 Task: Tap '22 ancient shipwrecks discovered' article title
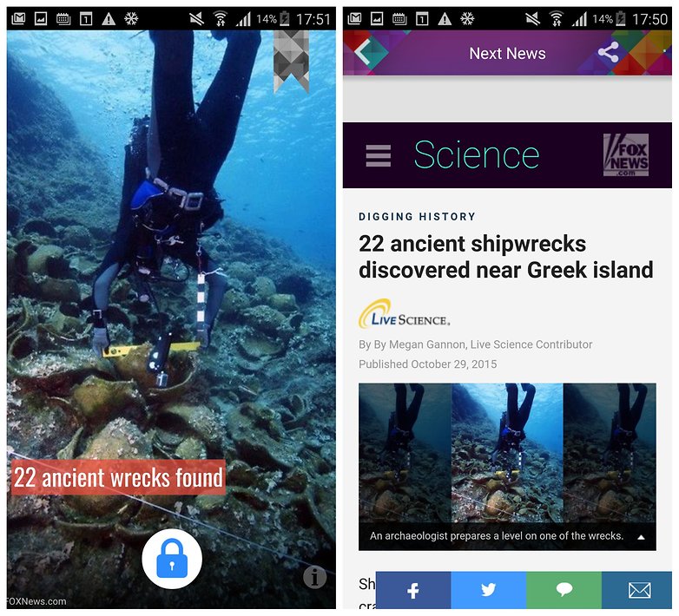click(x=506, y=257)
